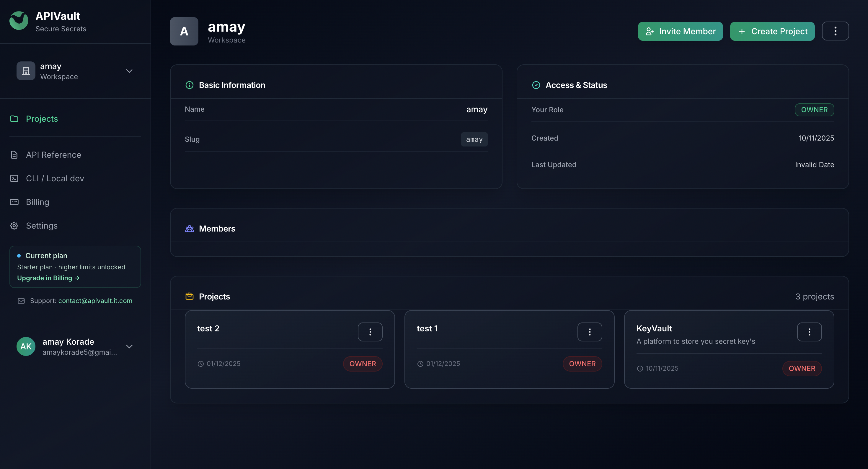Expand the amay Korade account chevron
The width and height of the screenshot is (868, 469).
(x=129, y=347)
